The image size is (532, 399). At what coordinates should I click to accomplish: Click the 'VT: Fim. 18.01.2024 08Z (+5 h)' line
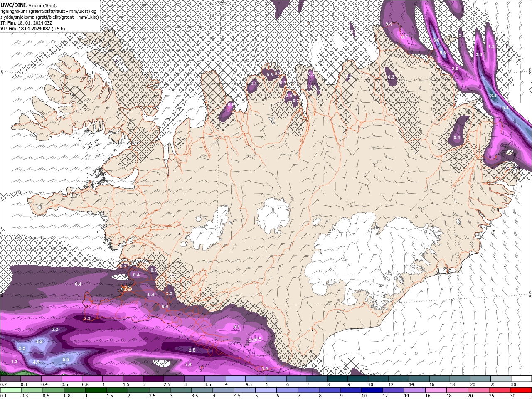point(33,29)
